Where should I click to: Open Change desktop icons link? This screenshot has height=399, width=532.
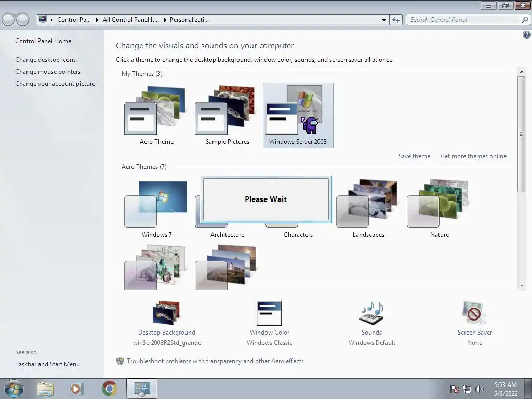click(46, 60)
